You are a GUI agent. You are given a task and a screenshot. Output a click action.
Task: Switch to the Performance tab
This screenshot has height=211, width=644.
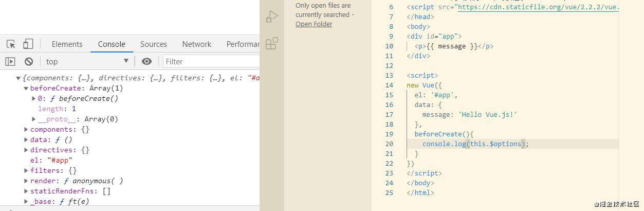tap(243, 44)
